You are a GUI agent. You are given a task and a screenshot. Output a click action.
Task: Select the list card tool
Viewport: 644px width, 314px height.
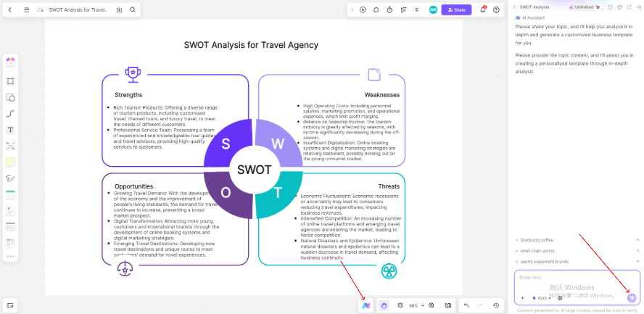(x=10, y=226)
